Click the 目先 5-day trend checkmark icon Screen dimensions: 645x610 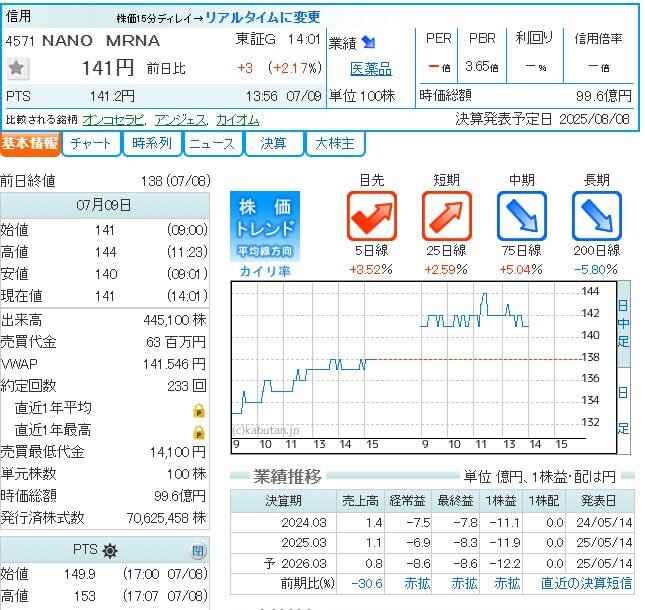tap(371, 216)
